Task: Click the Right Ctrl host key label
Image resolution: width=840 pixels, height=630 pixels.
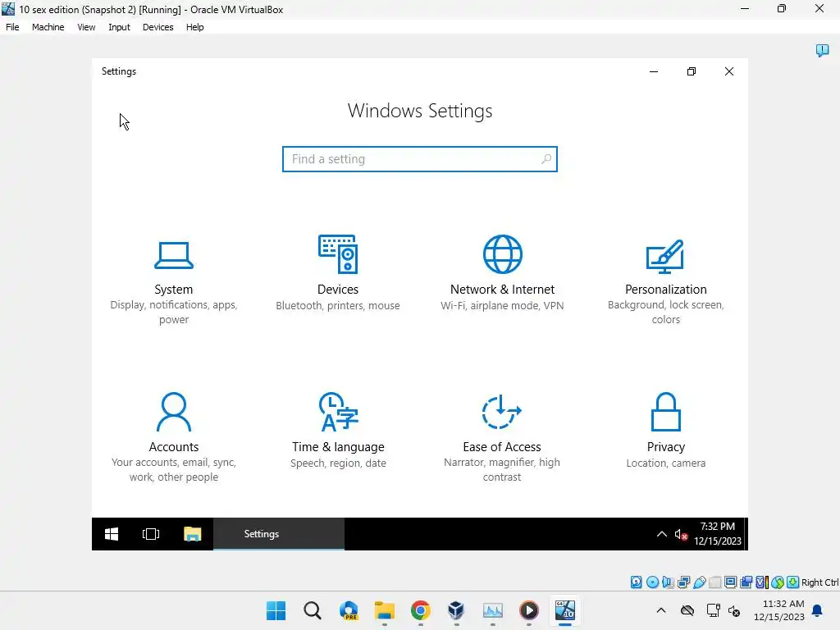Action: point(819,582)
